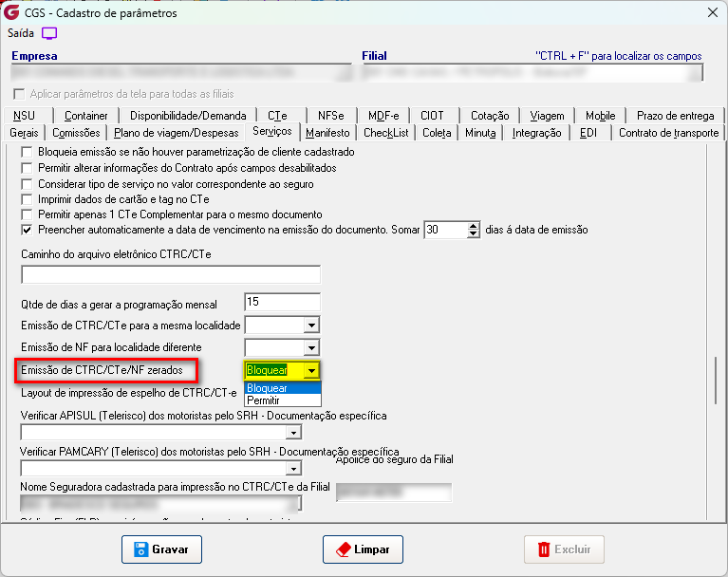This screenshot has height=577, width=728.
Task: Open the Gerais tab
Action: tap(24, 133)
